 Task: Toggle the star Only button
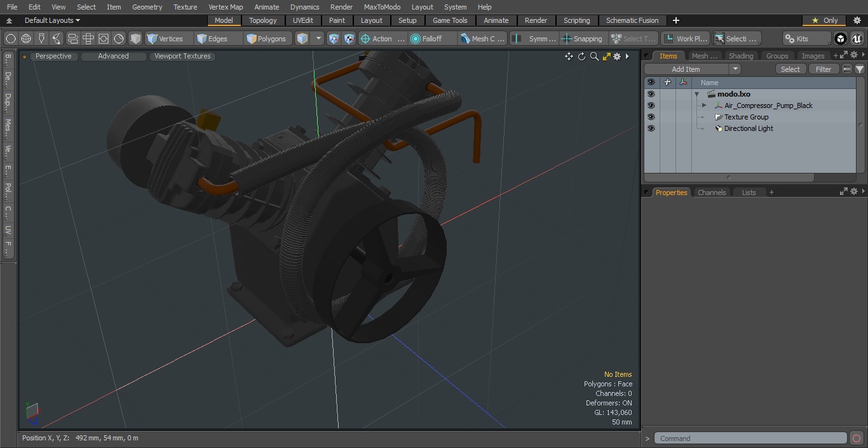coord(824,20)
